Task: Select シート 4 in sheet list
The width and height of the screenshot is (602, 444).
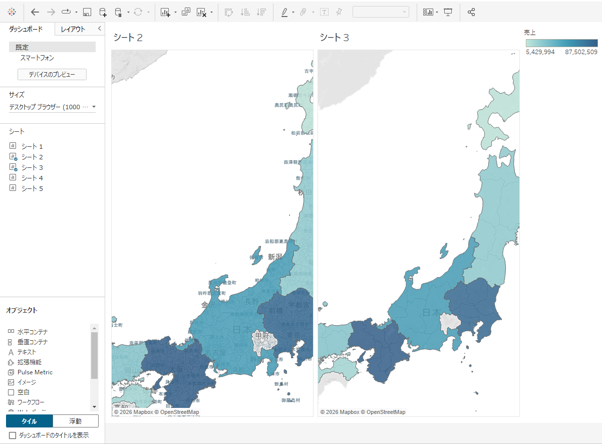Action: coord(32,178)
